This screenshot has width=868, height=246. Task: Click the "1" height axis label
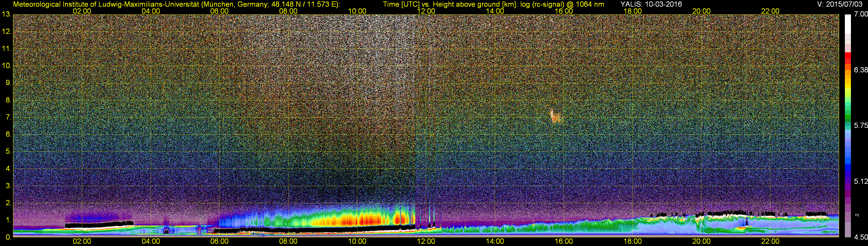[8, 220]
